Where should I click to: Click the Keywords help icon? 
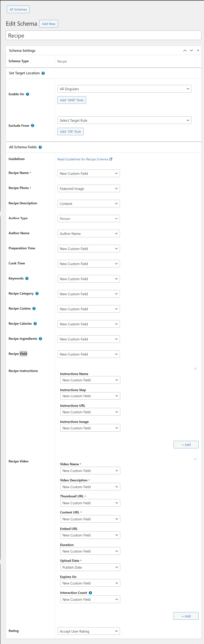(x=27, y=278)
